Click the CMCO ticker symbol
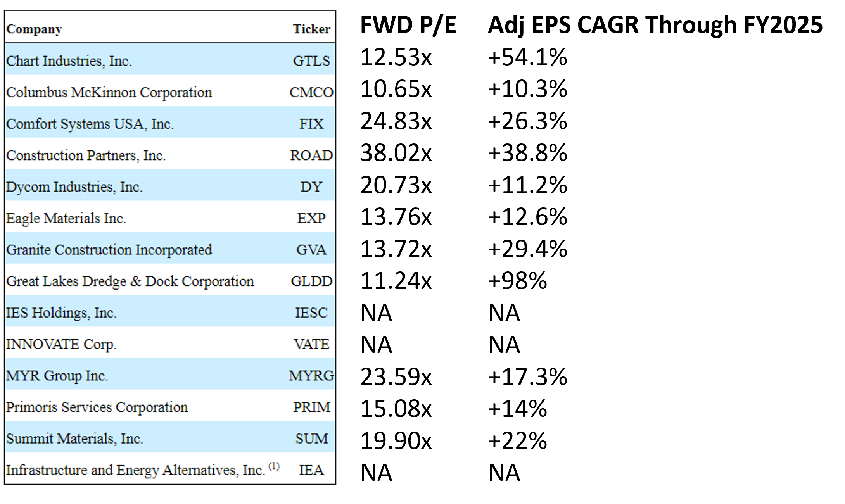 pyautogui.click(x=311, y=92)
